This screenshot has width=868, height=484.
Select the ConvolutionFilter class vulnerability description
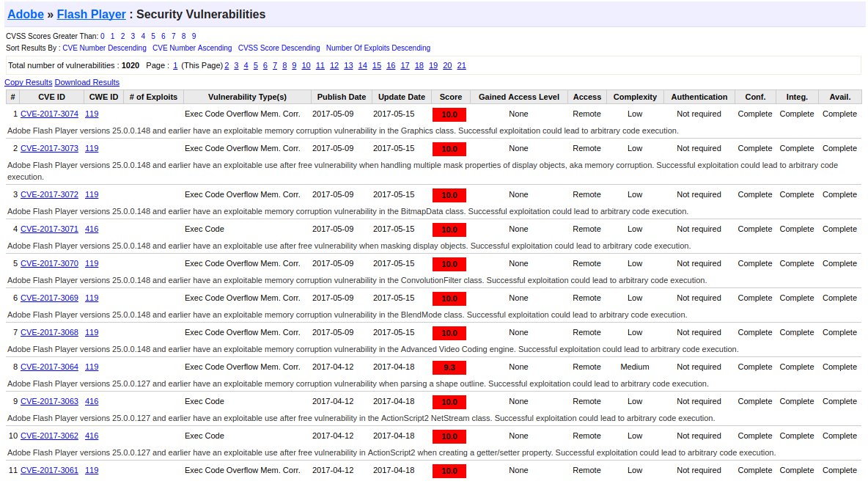click(x=357, y=280)
